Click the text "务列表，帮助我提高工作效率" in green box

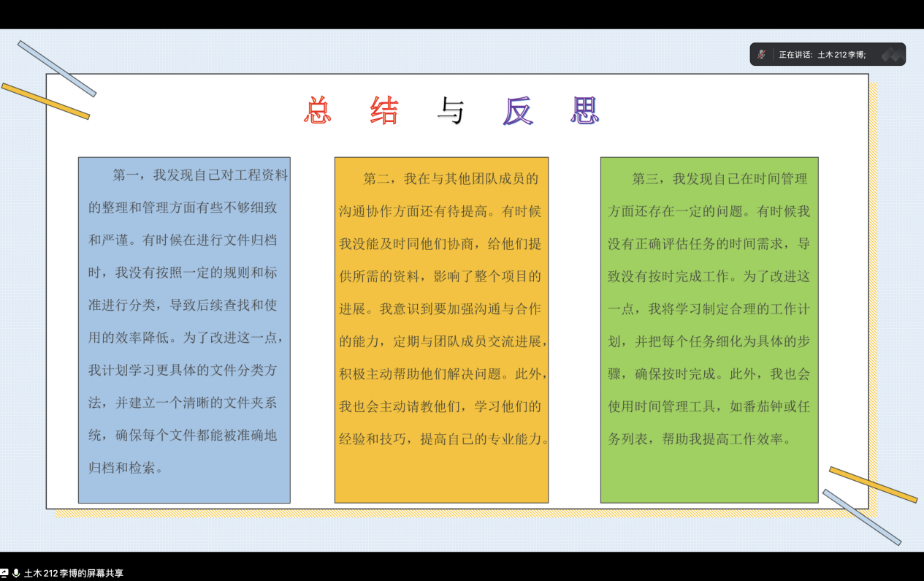coord(699,440)
